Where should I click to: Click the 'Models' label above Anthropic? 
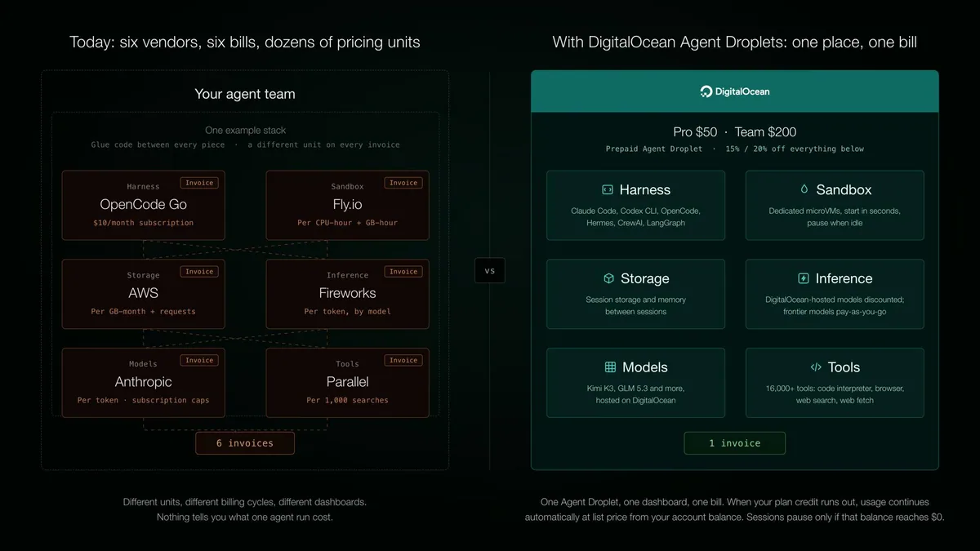(x=143, y=364)
